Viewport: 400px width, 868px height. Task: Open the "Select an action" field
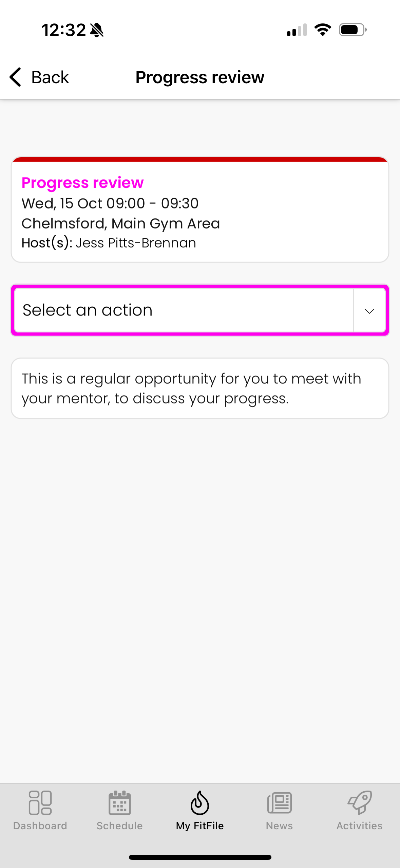pyautogui.click(x=183, y=310)
